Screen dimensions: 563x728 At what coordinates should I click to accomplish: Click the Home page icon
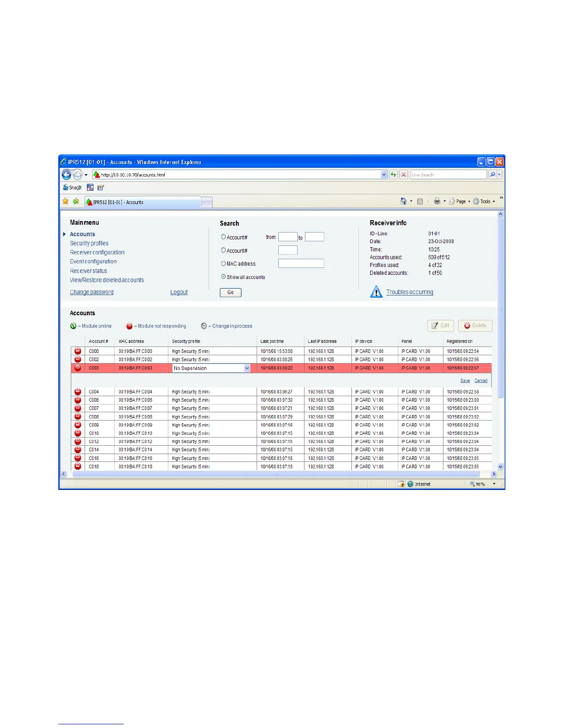(x=403, y=201)
